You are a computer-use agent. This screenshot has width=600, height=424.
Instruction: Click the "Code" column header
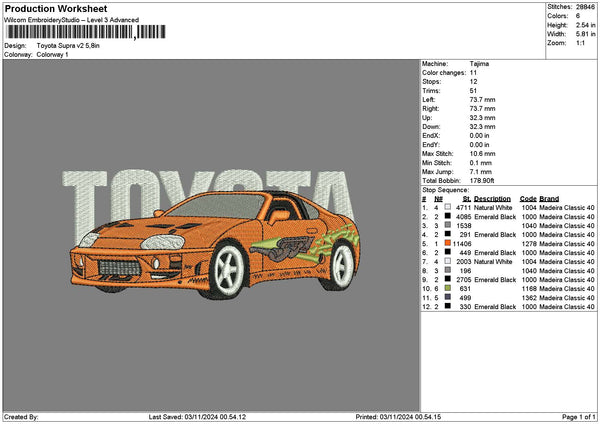pyautogui.click(x=528, y=199)
